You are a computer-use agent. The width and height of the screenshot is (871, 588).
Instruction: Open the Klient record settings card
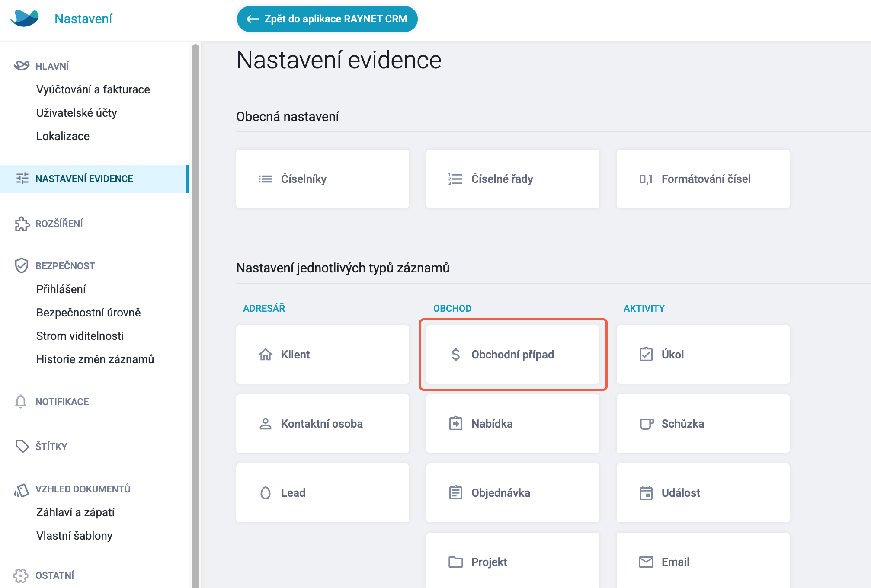(323, 355)
